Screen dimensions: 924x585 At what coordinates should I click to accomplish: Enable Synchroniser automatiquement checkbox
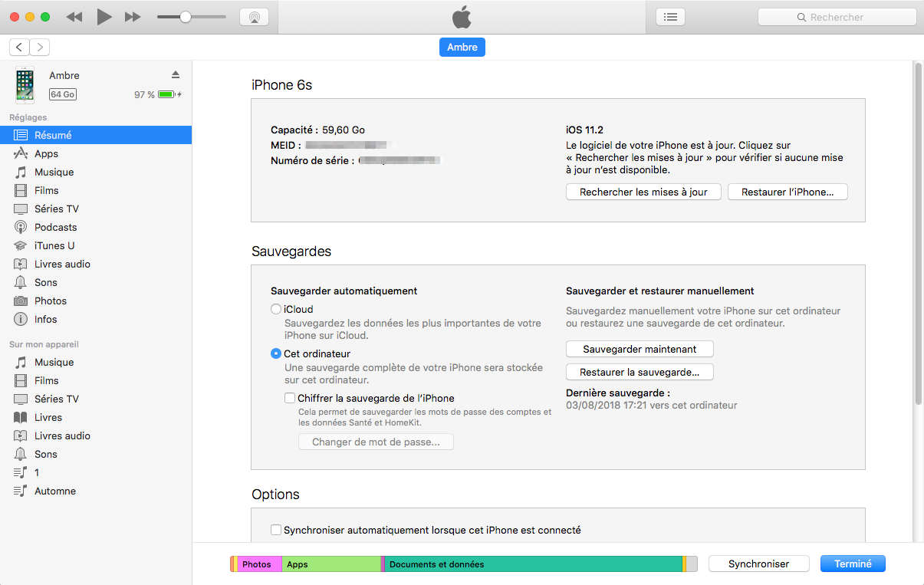coord(276,530)
